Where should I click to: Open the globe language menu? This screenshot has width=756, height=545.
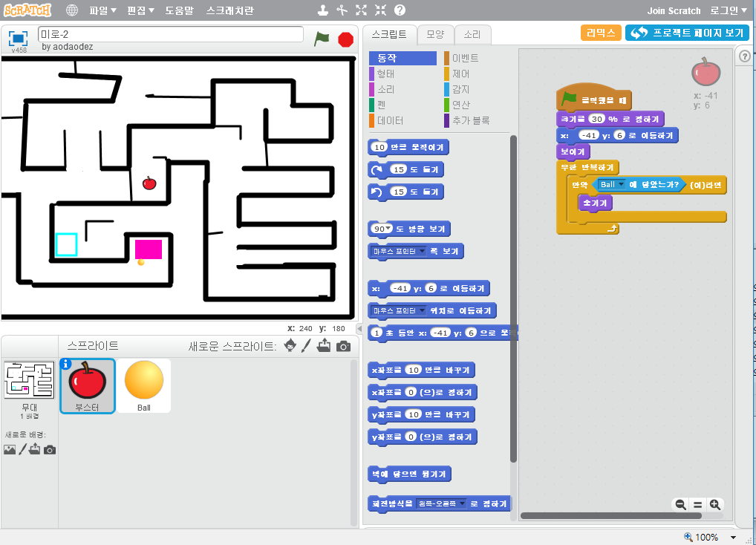point(72,10)
